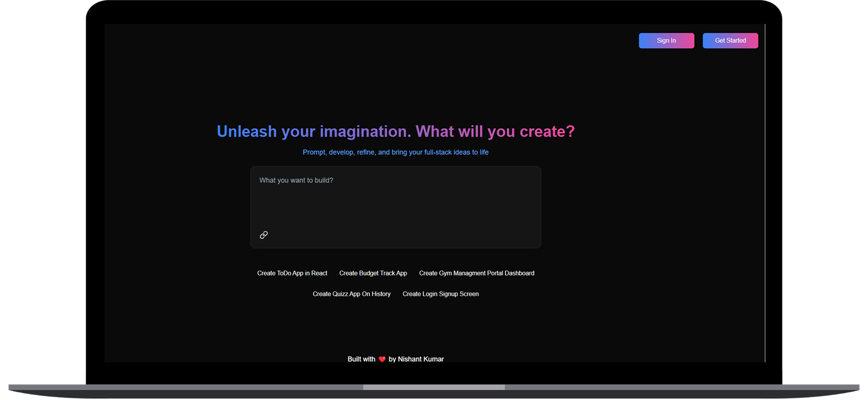Click the link attachment icon
This screenshot has height=400, width=868.
264,235
